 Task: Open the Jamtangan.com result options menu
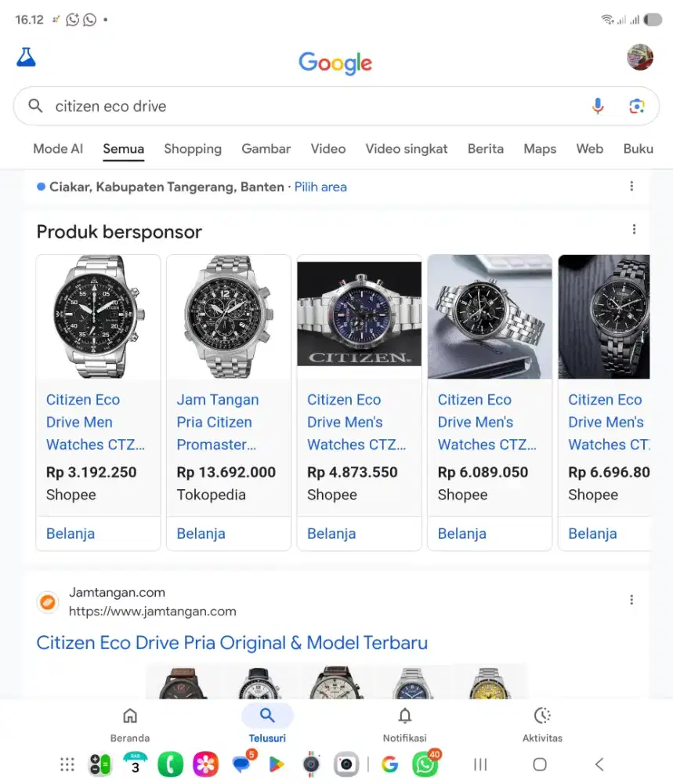631,599
